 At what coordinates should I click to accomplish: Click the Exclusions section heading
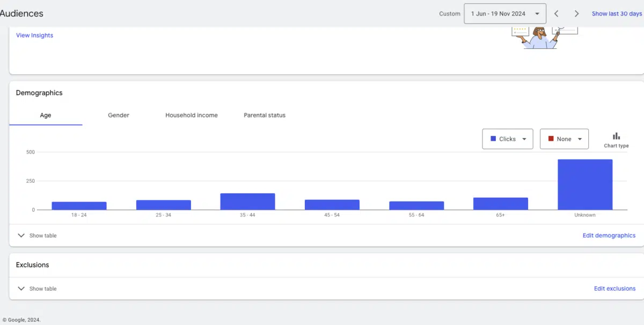click(32, 265)
